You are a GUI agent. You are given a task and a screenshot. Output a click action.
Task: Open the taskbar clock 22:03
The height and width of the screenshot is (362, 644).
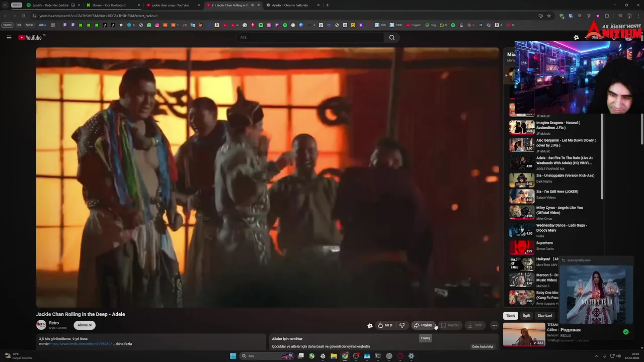click(632, 356)
